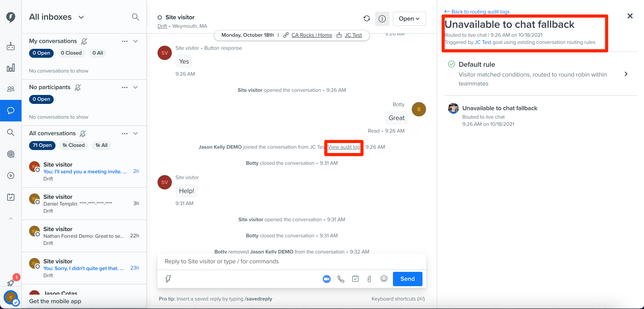Select the 1k Closed filter in All conversations

click(73, 145)
